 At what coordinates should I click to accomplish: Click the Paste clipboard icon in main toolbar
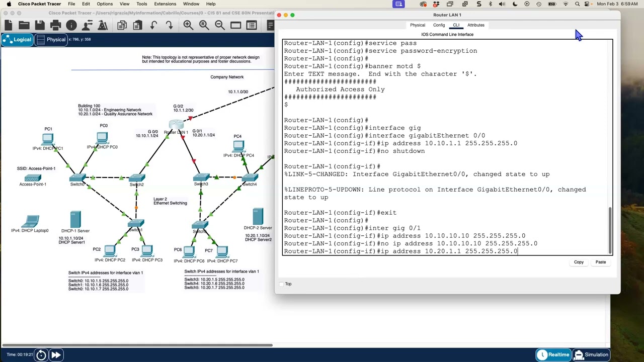[137, 25]
